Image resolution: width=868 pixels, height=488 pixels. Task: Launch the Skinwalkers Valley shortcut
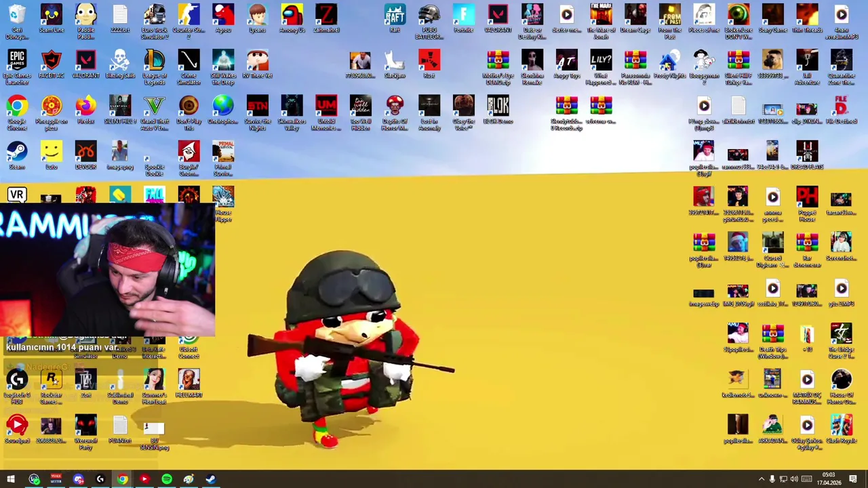(292, 113)
